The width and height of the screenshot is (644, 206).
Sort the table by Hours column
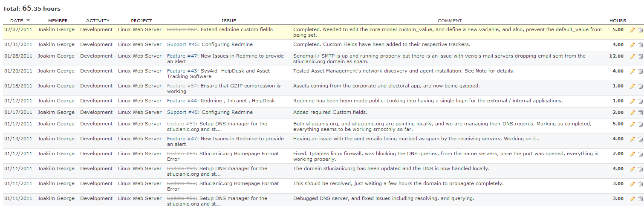pyautogui.click(x=618, y=20)
